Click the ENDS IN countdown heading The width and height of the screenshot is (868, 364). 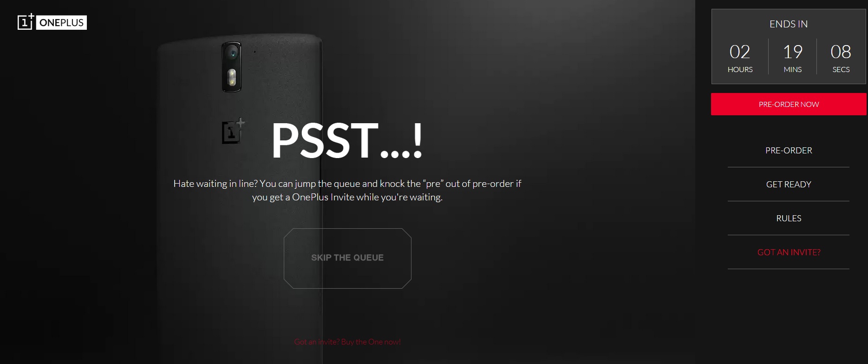click(x=789, y=24)
